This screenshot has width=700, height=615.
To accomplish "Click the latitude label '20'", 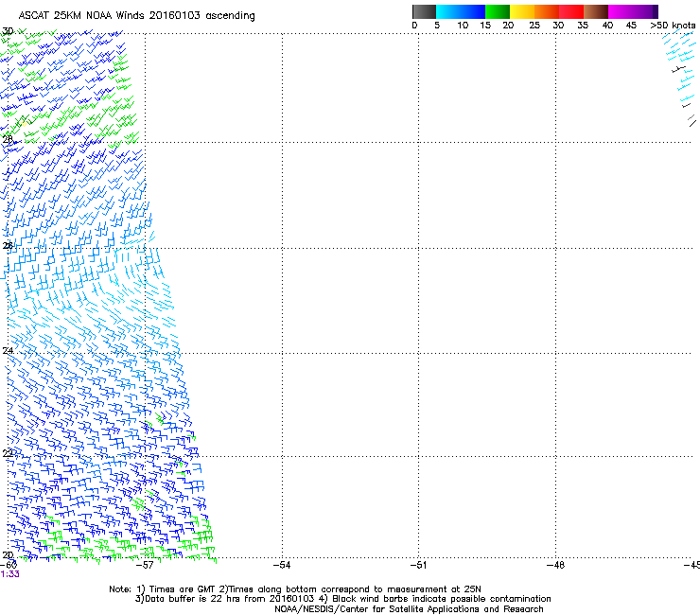I will point(8,555).
